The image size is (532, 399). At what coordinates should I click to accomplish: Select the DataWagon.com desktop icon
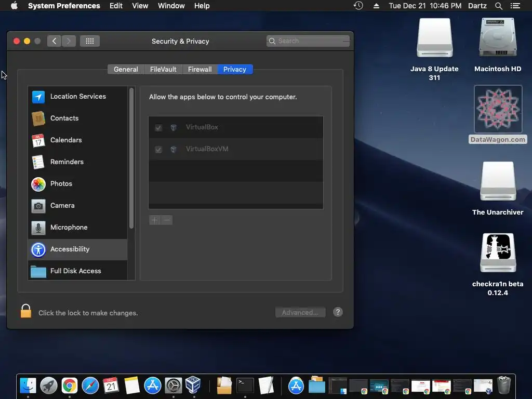tap(498, 115)
